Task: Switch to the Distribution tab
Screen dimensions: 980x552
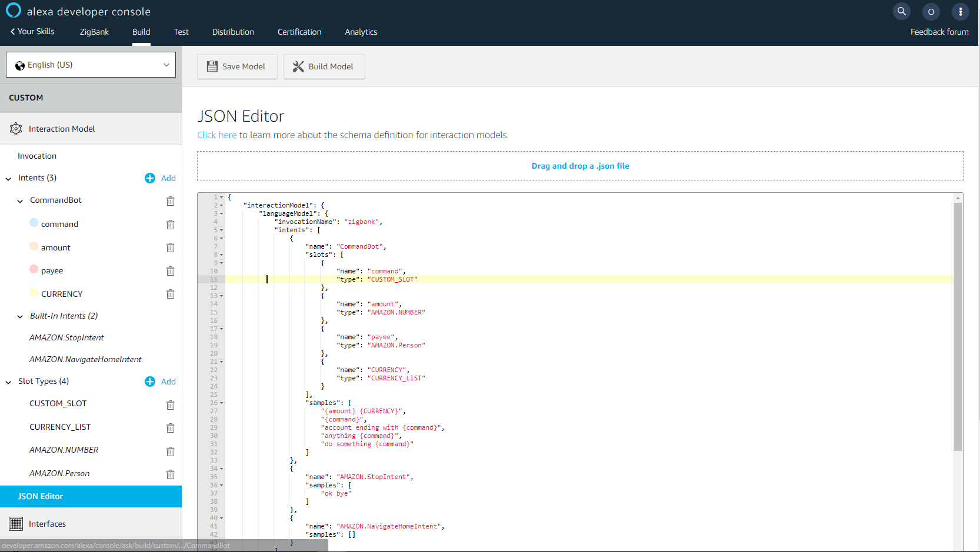Action: coord(233,32)
